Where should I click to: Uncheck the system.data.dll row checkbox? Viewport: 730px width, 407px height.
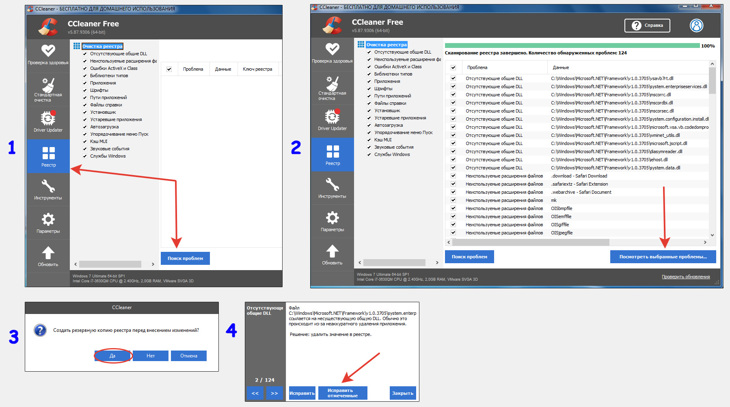coord(453,168)
